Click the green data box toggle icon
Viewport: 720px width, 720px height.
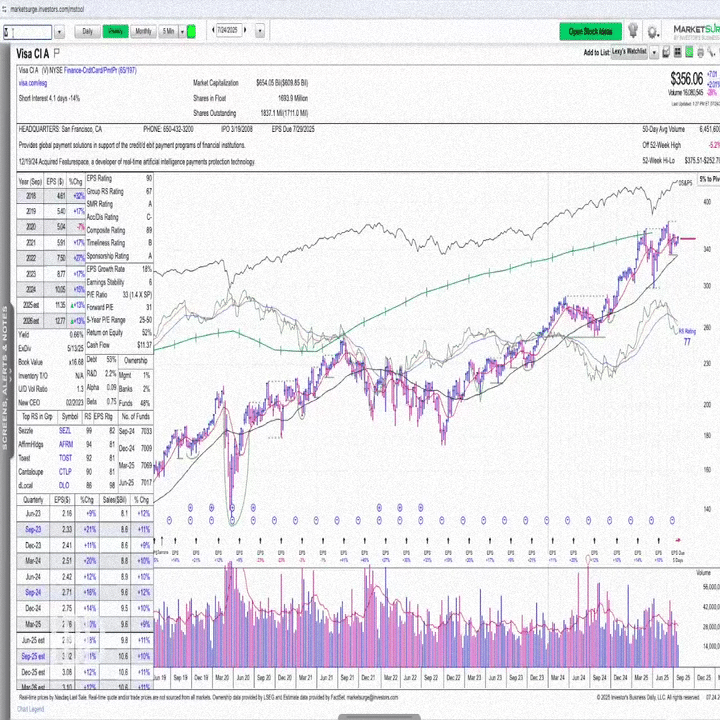(x=689, y=53)
